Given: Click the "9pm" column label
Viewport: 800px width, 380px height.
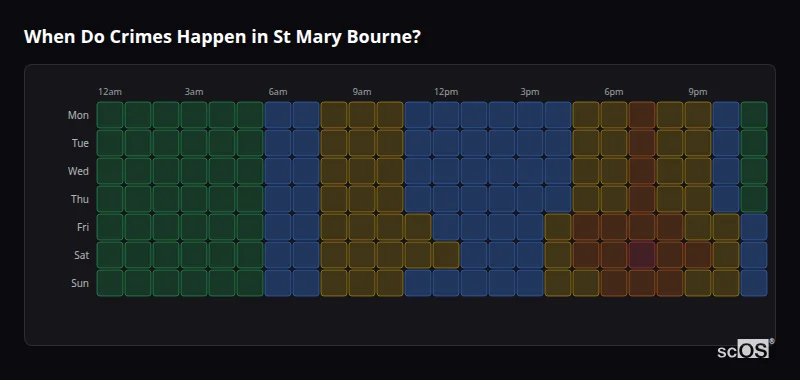Looking at the screenshot, I should (x=698, y=92).
